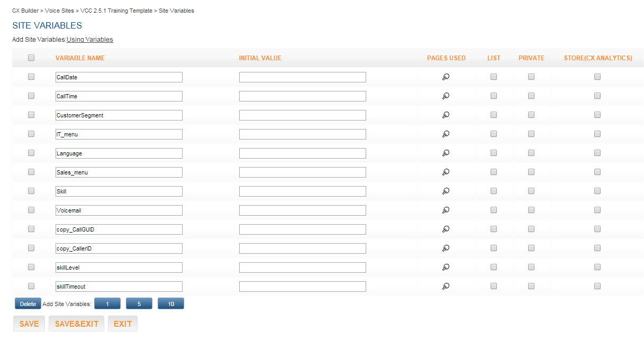Show pages using the Language variable

[x=446, y=153]
